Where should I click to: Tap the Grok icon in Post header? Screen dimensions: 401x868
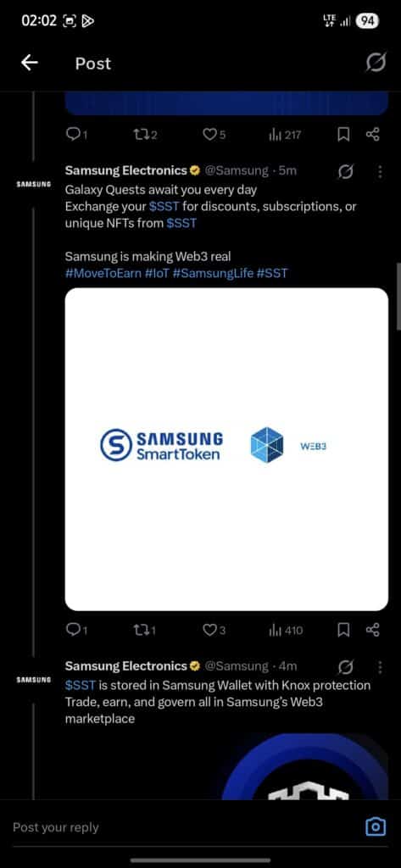coord(376,63)
